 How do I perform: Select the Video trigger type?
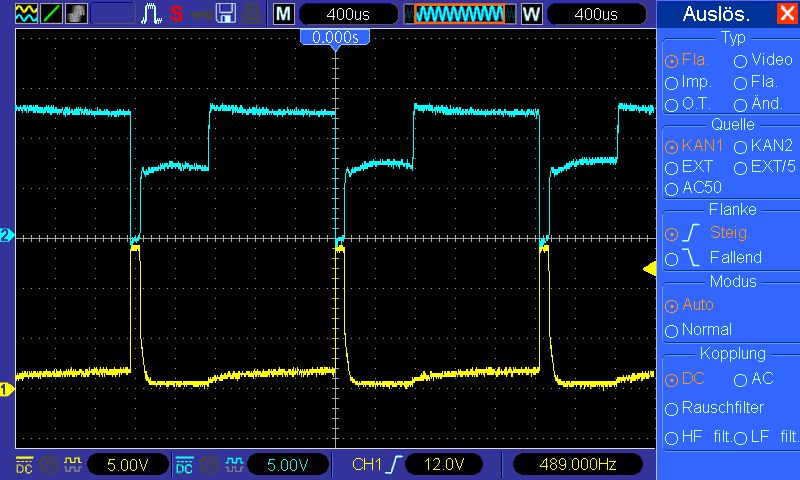pyautogui.click(x=741, y=60)
